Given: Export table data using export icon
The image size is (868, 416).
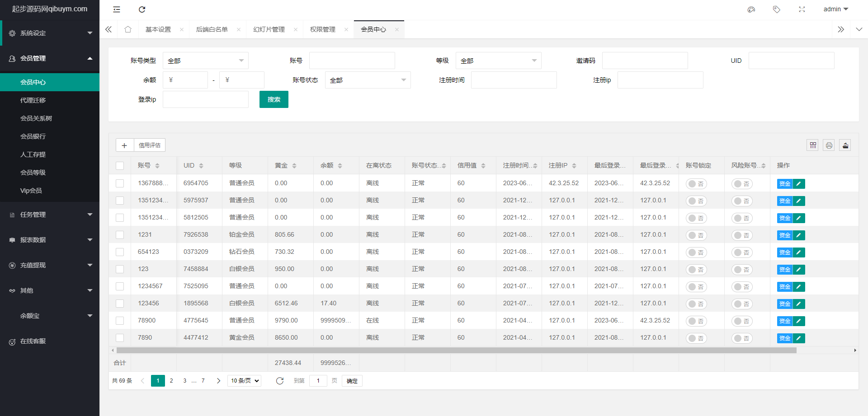Looking at the screenshot, I should point(845,145).
